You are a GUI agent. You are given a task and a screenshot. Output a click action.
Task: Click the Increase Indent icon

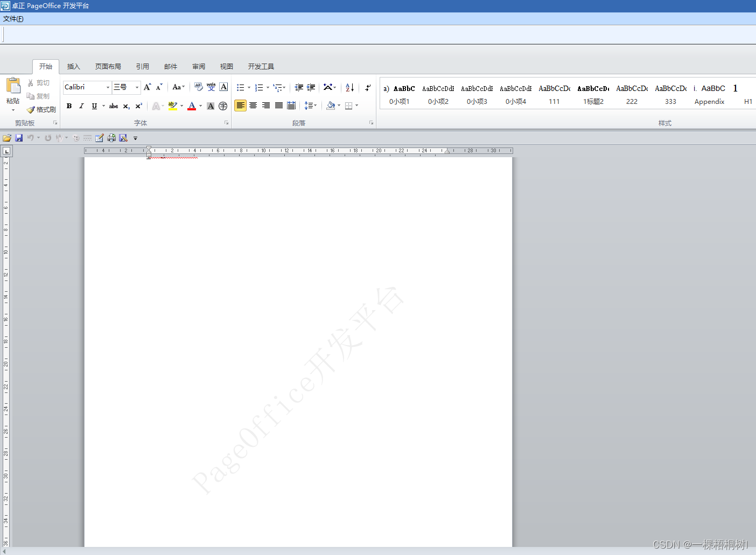click(x=311, y=87)
